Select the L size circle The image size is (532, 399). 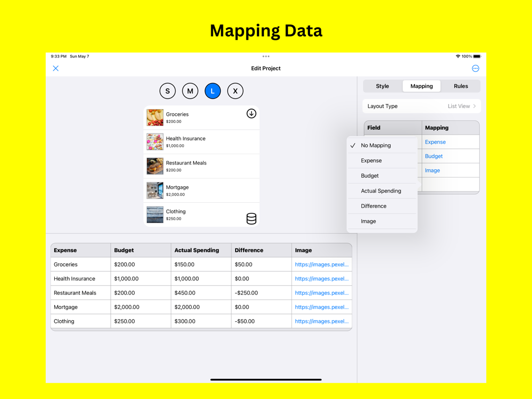[x=213, y=91]
